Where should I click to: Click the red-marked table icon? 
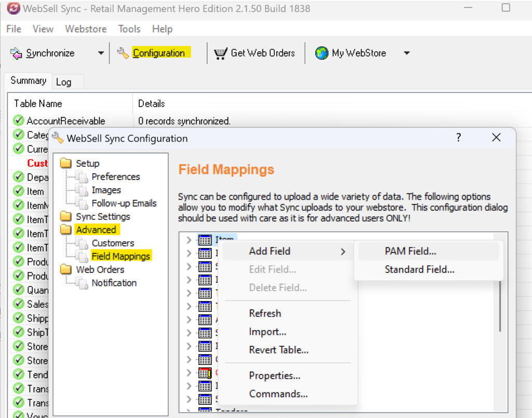(205, 373)
